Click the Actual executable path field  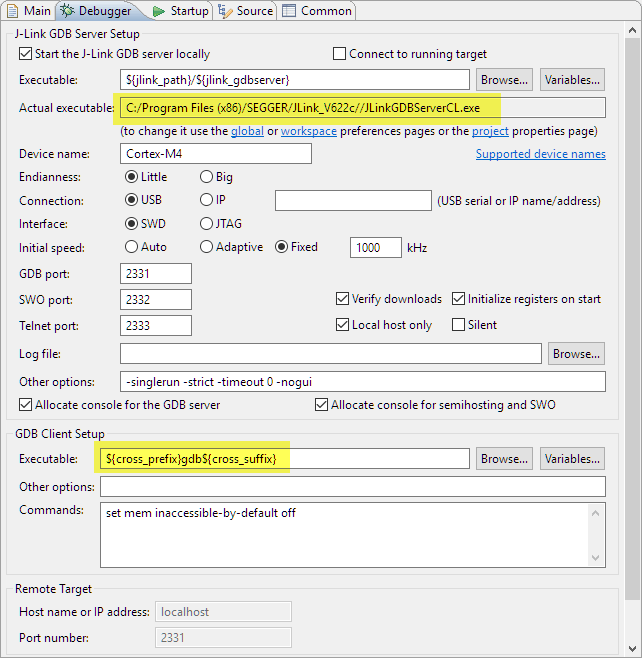[363, 108]
